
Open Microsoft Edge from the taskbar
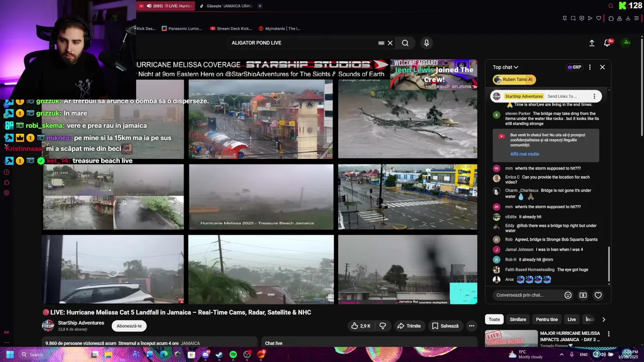click(164, 354)
